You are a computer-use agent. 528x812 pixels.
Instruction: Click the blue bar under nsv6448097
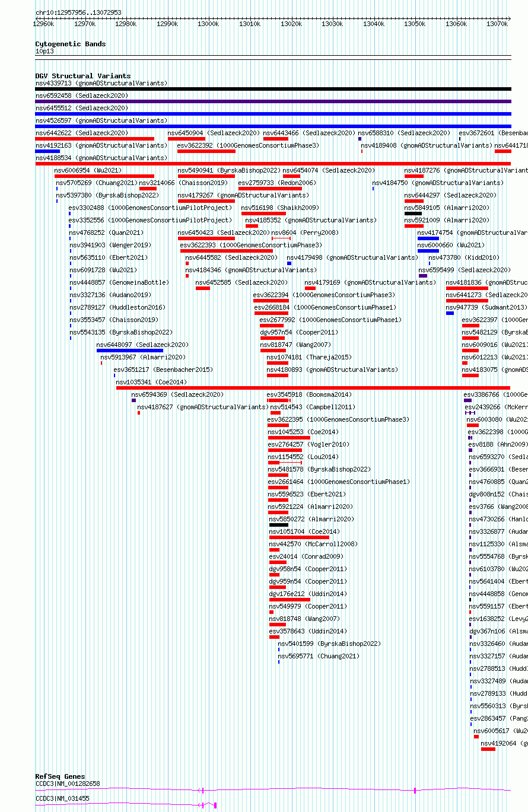point(130,351)
